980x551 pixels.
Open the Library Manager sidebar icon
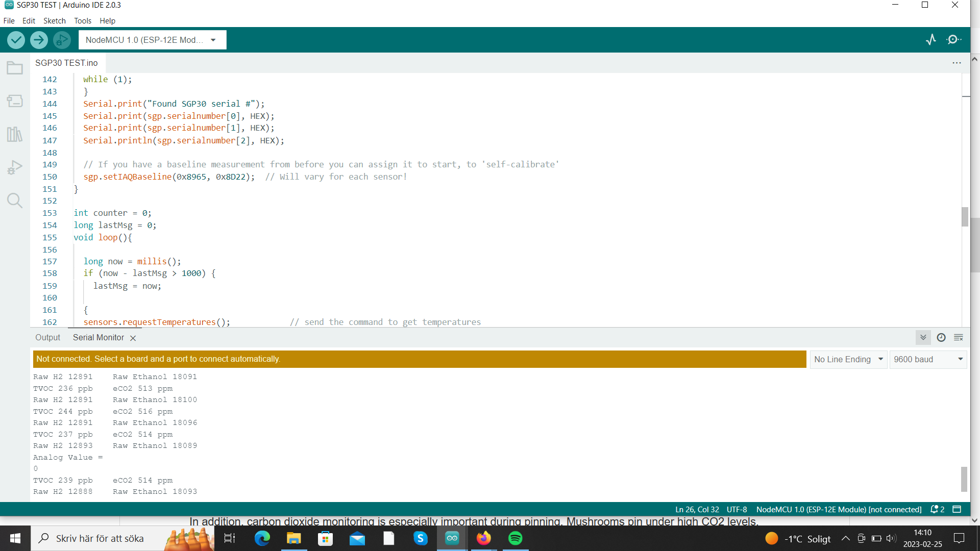pos(15,134)
